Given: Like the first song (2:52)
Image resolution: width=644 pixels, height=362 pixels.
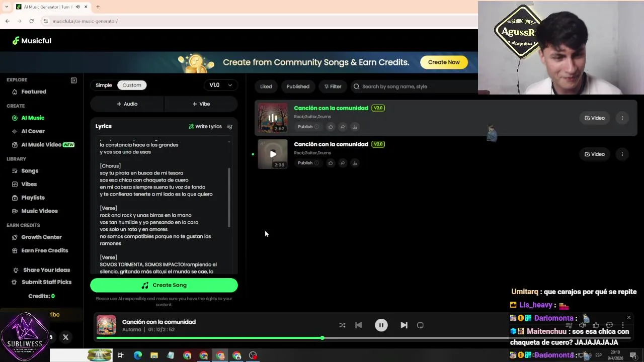Looking at the screenshot, I should pyautogui.click(x=331, y=127).
